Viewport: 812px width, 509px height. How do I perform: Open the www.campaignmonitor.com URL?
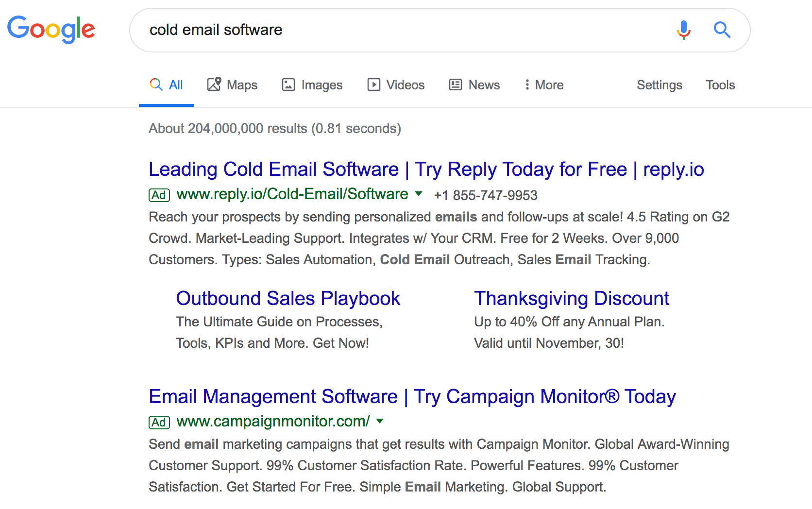(x=273, y=422)
